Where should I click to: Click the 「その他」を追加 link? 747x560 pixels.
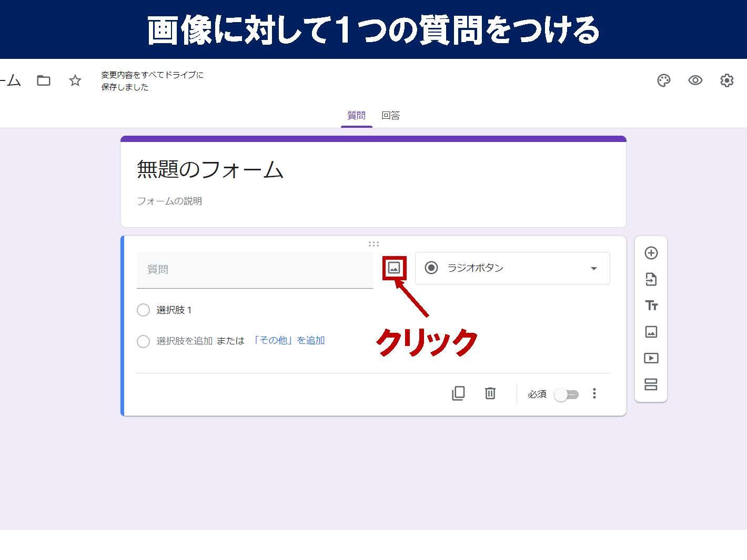point(288,341)
